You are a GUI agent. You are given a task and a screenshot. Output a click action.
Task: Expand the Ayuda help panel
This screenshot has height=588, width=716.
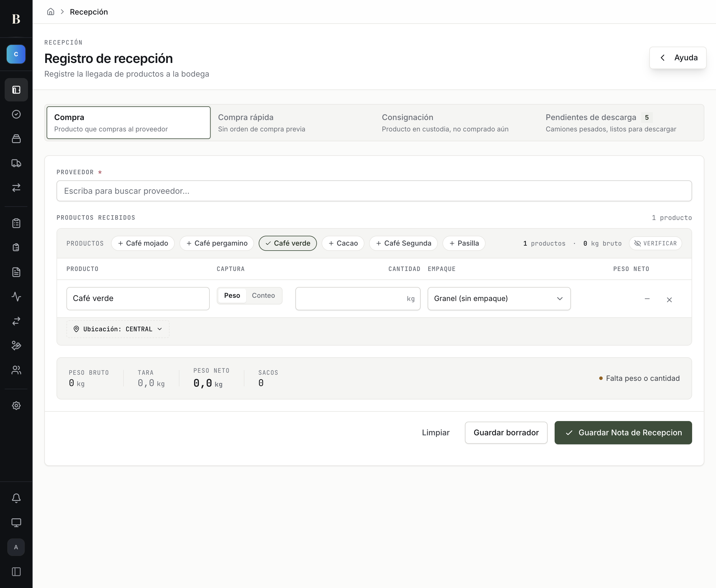pyautogui.click(x=678, y=58)
